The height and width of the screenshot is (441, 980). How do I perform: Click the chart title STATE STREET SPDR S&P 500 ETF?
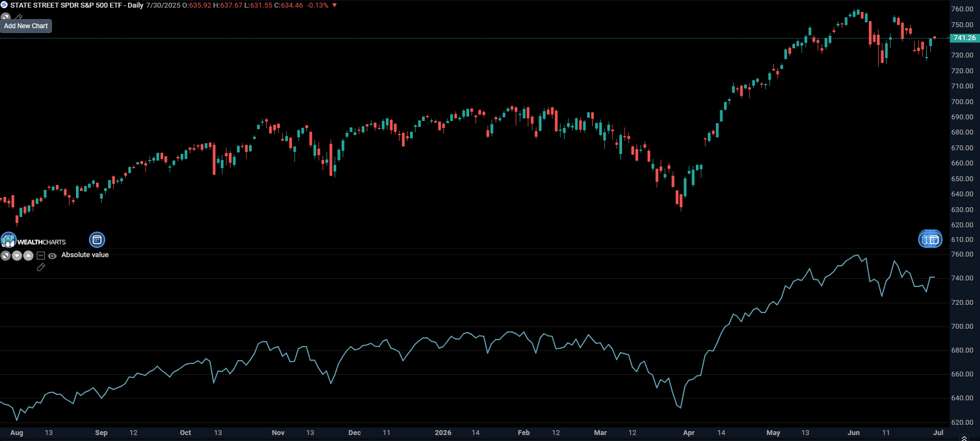point(66,5)
